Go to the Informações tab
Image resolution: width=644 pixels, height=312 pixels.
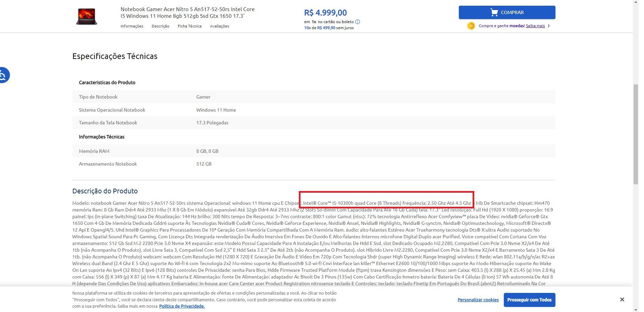pos(132,26)
